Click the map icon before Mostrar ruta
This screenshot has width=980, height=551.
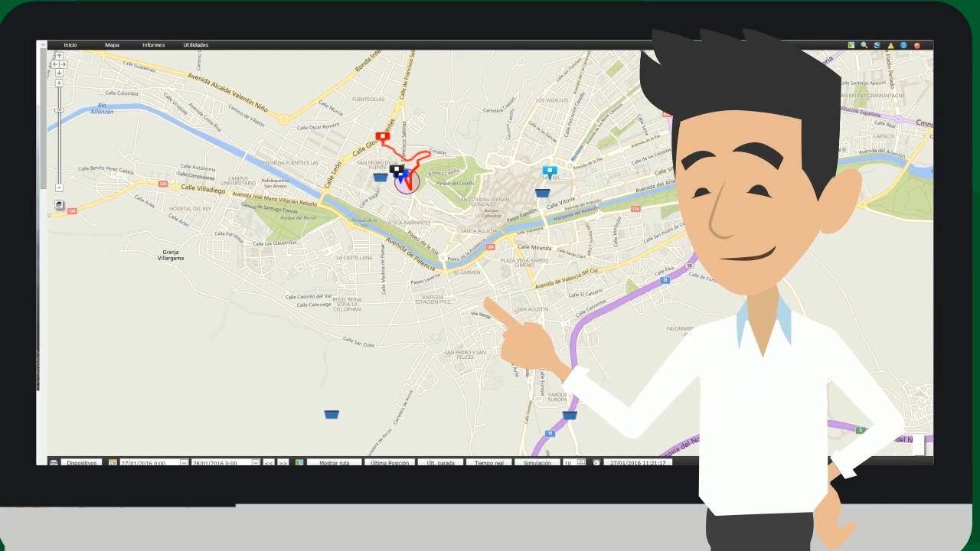coord(300,463)
